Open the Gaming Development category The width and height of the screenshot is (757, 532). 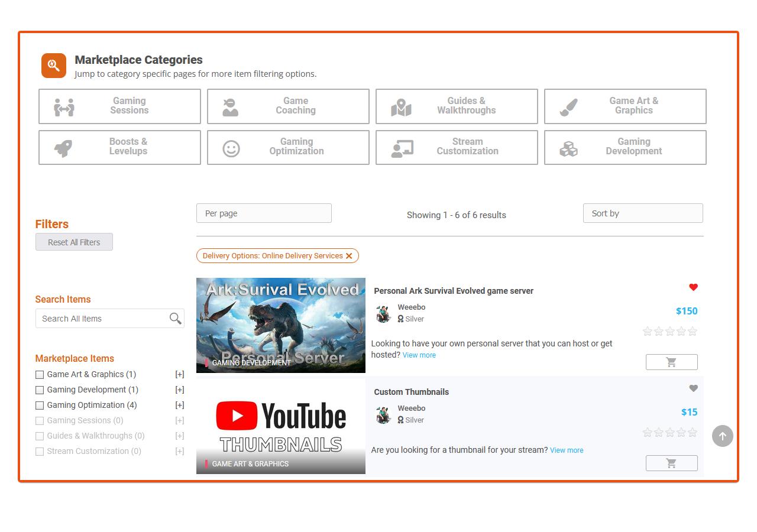tap(625, 147)
